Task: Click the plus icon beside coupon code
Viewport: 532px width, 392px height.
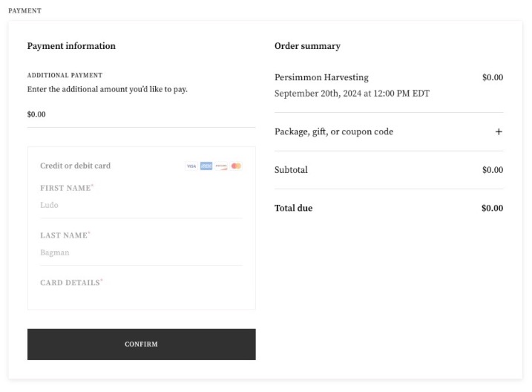Action: [x=499, y=132]
